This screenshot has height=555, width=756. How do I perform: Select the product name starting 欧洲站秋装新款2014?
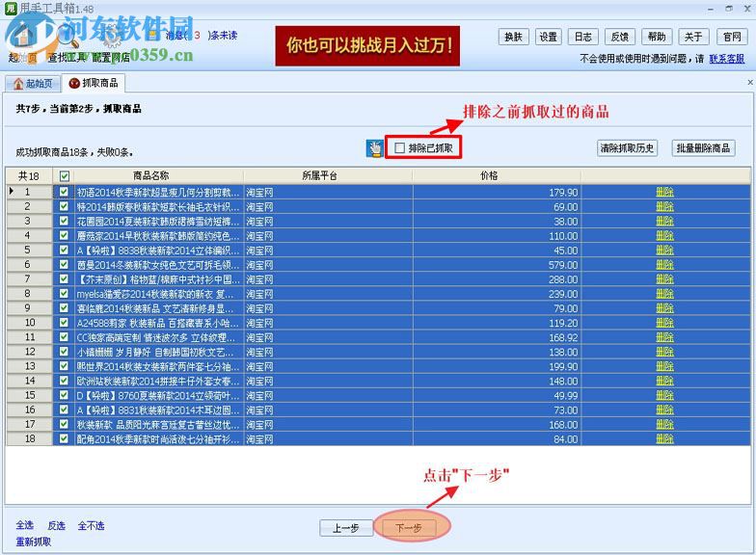click(158, 381)
